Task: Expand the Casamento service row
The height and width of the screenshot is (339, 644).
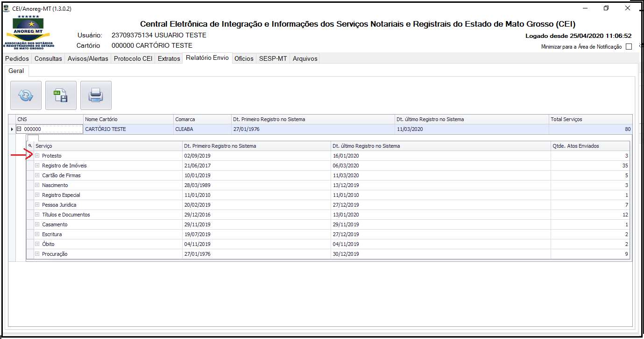Action: (x=37, y=224)
